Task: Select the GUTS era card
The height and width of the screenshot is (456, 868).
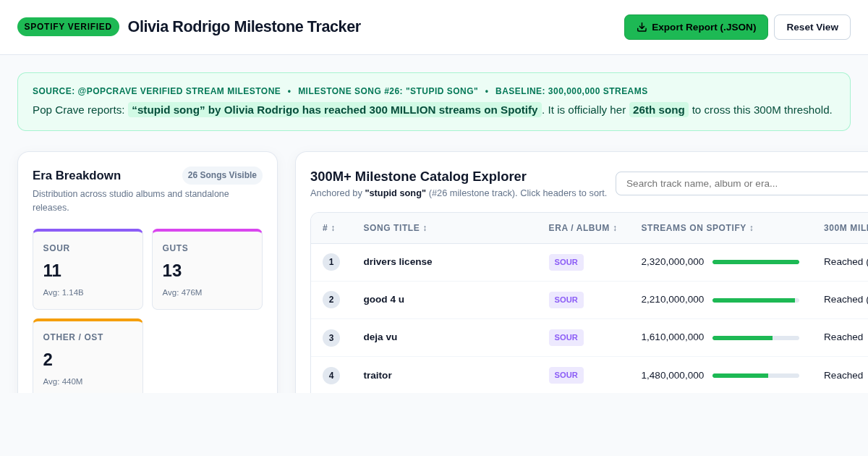Action: click(x=207, y=269)
